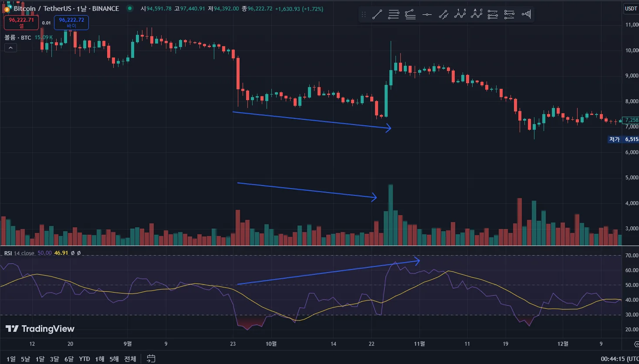Click the green market status indicator dot
The height and width of the screenshot is (364, 639).
[130, 8]
